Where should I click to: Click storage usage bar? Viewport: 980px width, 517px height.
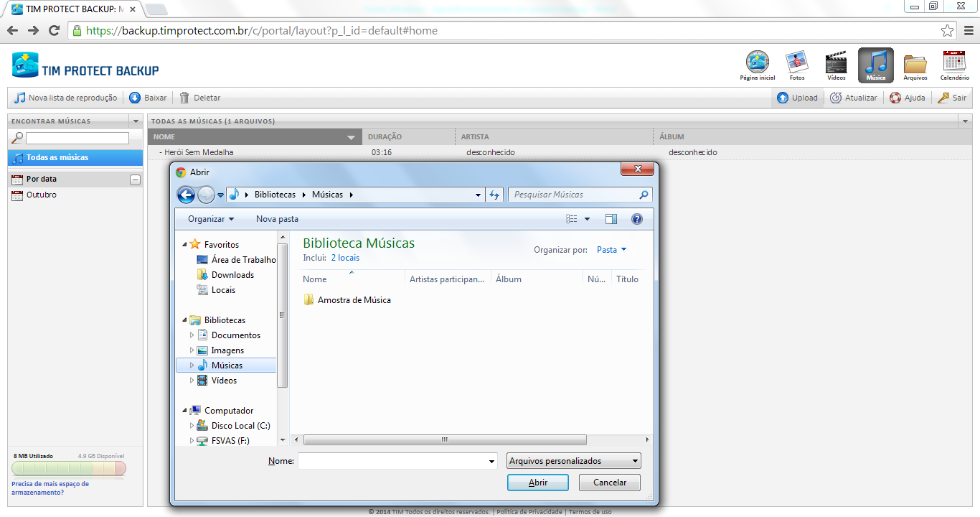pyautogui.click(x=69, y=468)
